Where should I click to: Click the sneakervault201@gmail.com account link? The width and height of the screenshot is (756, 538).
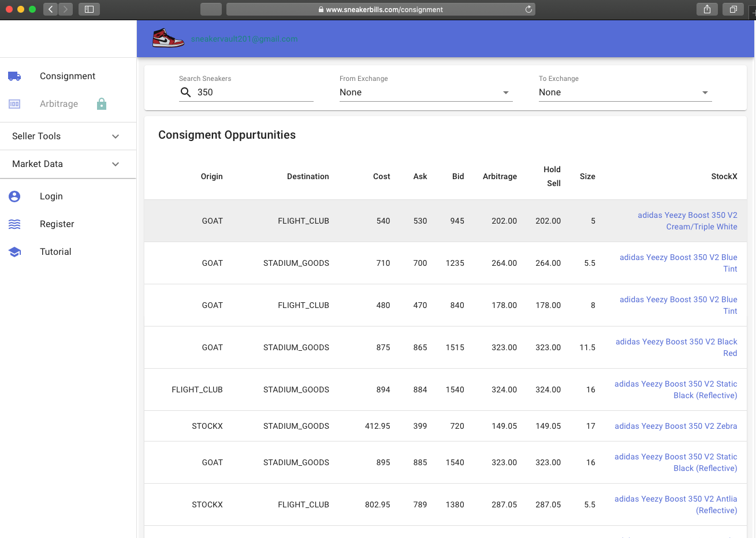point(244,39)
